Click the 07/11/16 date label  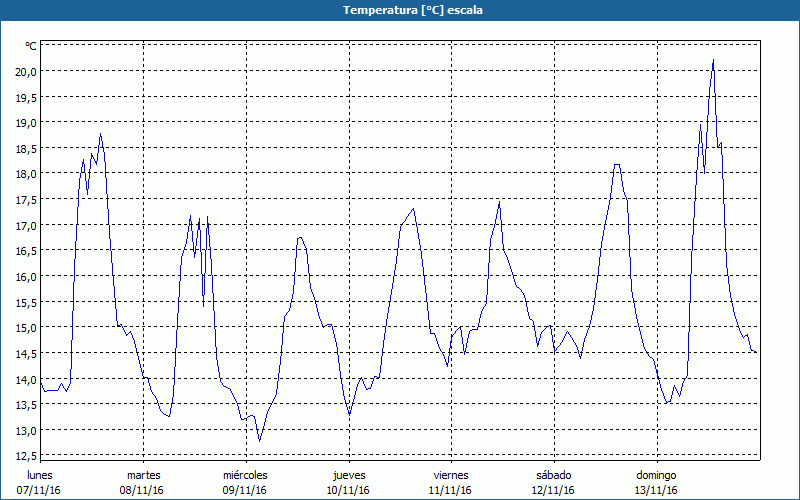40,490
